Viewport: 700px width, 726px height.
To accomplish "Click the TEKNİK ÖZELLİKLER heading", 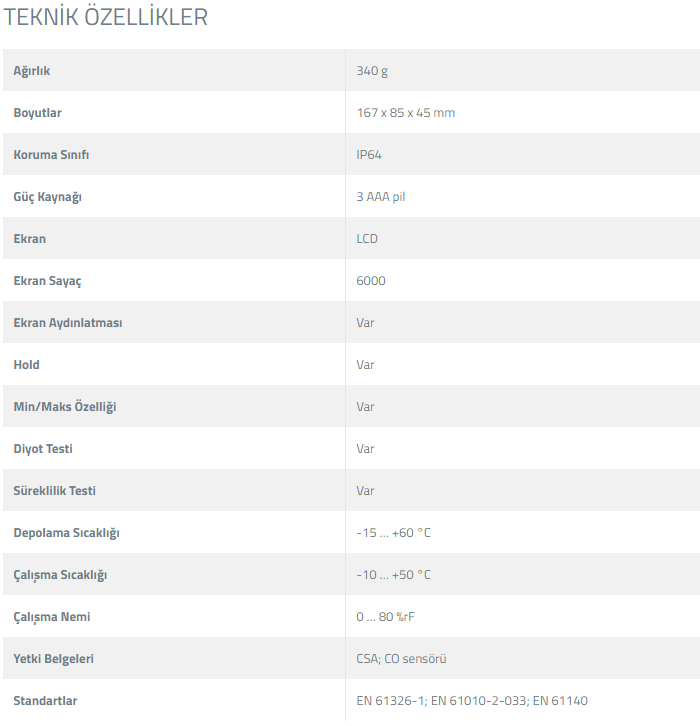I will pyautogui.click(x=106, y=17).
